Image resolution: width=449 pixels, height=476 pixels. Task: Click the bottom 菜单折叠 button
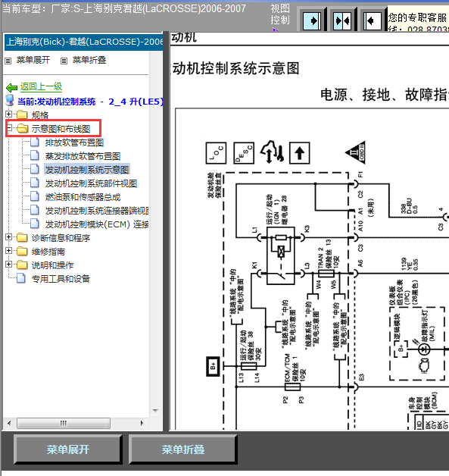(x=182, y=449)
